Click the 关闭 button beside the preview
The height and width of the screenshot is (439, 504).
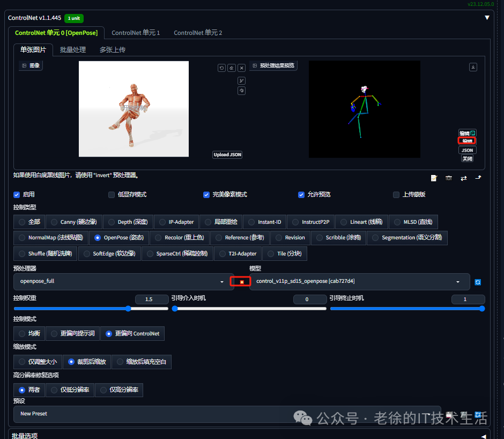[467, 159]
